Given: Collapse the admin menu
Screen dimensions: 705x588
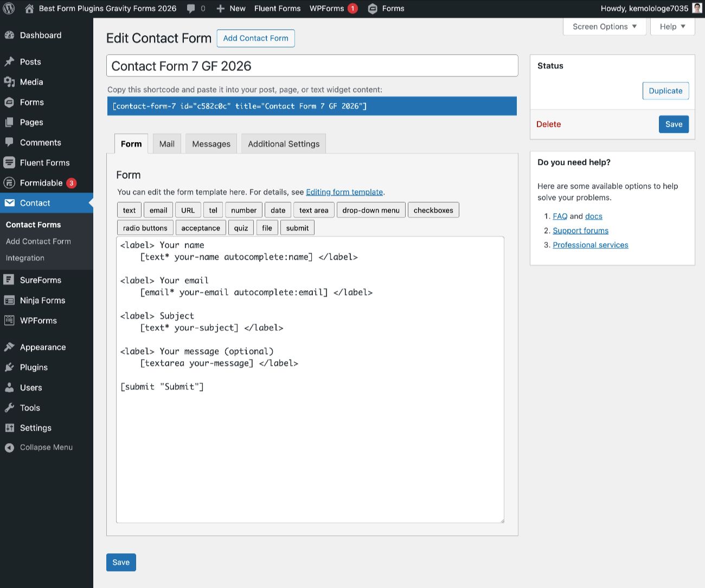Looking at the screenshot, I should 9,447.
